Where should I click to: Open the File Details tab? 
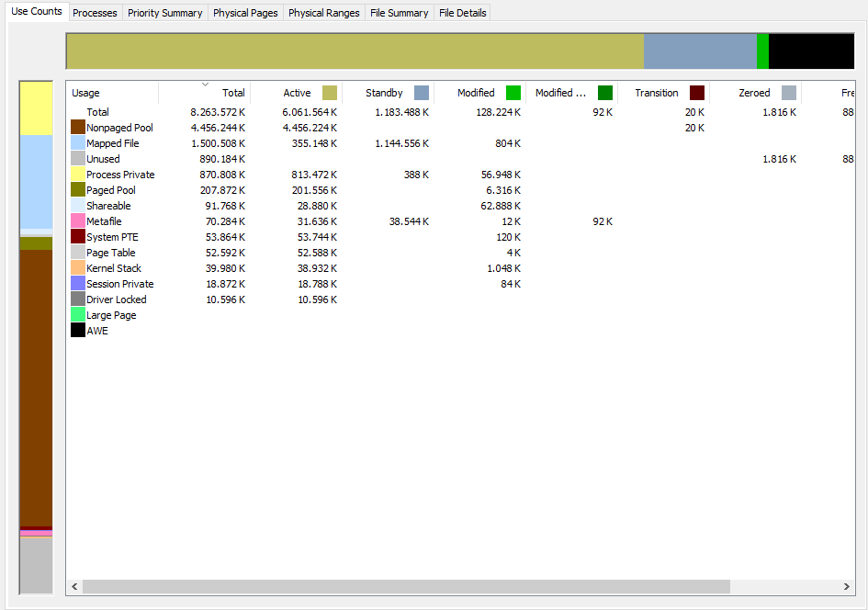(463, 13)
